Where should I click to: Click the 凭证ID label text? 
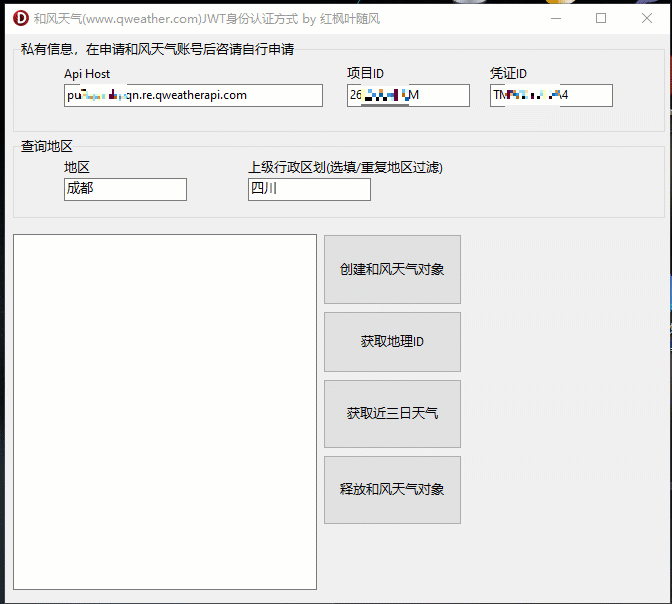pos(508,74)
